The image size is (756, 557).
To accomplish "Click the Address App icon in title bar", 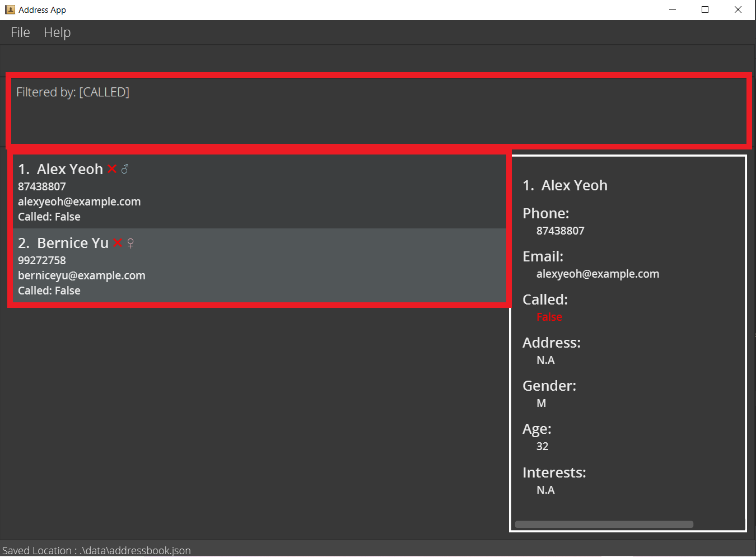I will [x=10, y=10].
